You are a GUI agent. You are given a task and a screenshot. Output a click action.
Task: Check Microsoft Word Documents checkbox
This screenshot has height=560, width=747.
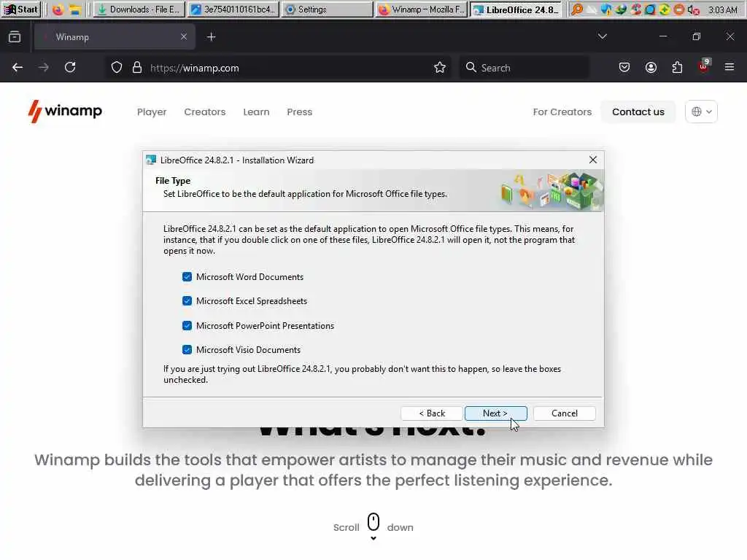point(187,276)
